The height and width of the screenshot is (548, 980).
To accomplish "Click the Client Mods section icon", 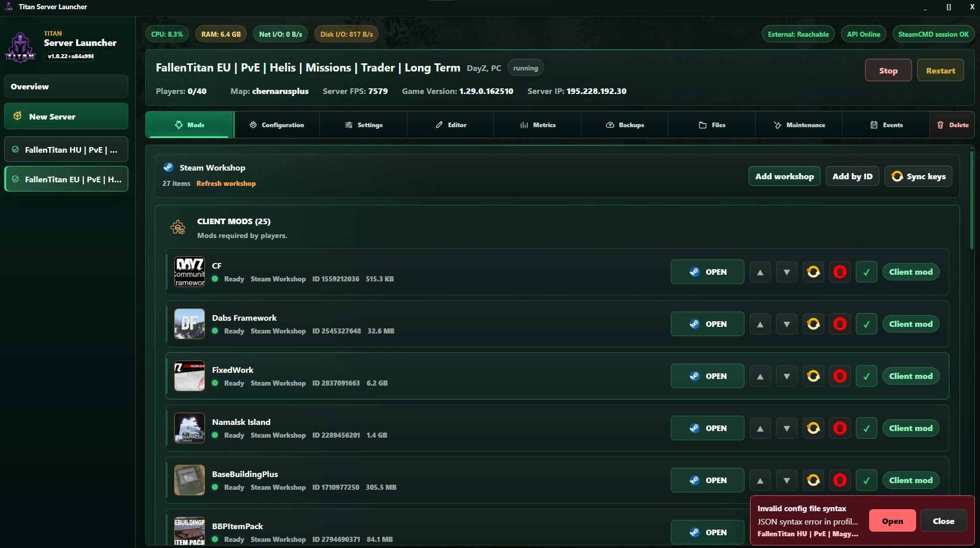I will (178, 227).
